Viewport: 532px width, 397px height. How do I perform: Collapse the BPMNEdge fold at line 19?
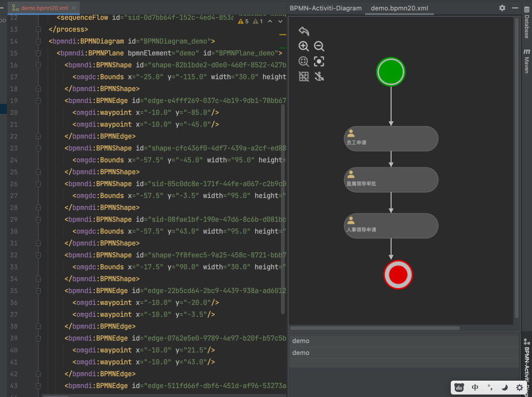(38, 101)
